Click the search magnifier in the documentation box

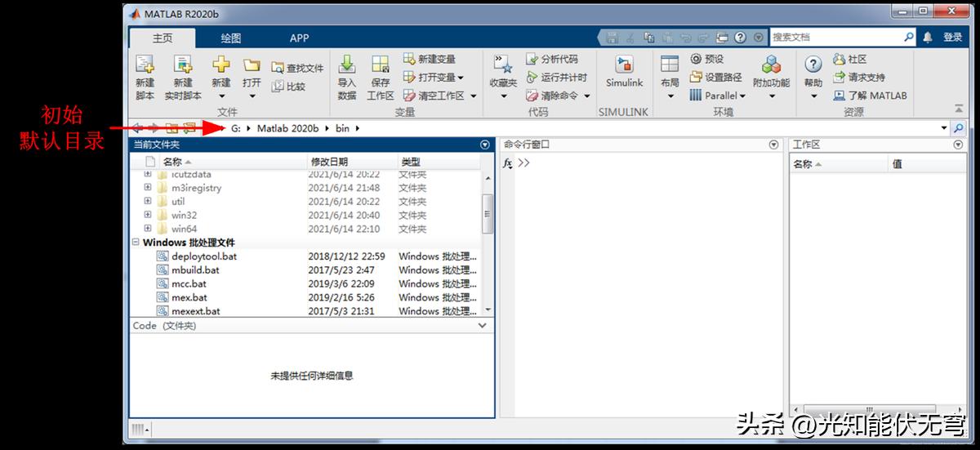pyautogui.click(x=909, y=37)
